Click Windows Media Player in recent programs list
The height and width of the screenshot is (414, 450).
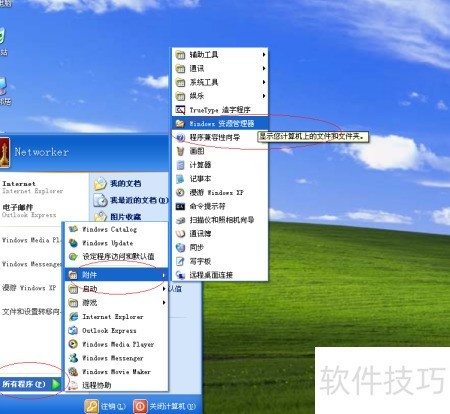[31, 240]
